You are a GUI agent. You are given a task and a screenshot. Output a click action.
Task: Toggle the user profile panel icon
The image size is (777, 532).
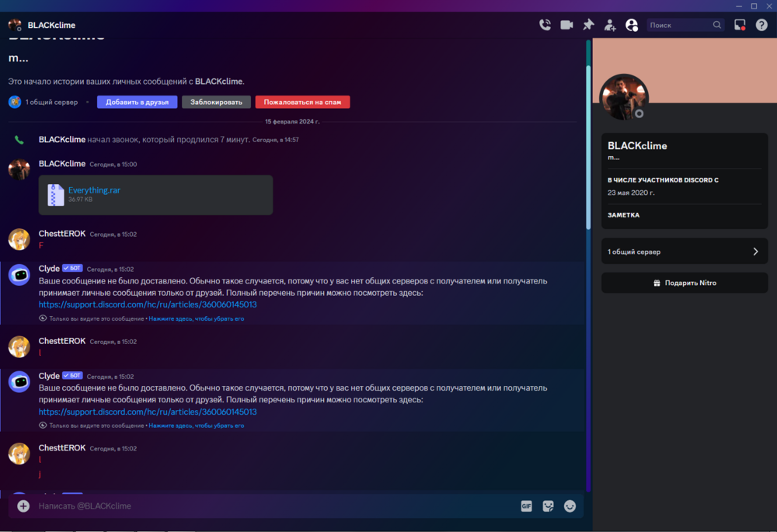[x=632, y=25]
